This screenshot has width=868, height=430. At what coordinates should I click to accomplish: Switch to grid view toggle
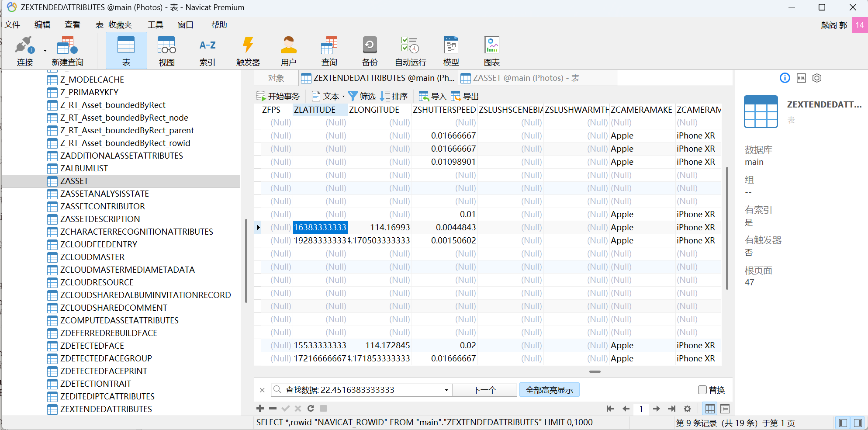pos(710,409)
